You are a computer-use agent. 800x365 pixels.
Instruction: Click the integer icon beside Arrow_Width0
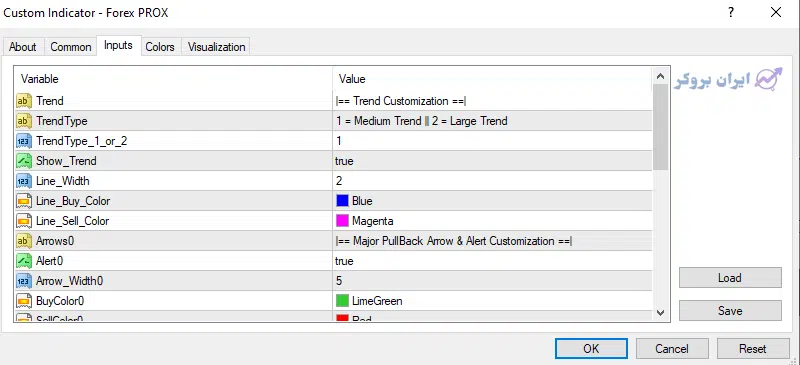tap(24, 281)
